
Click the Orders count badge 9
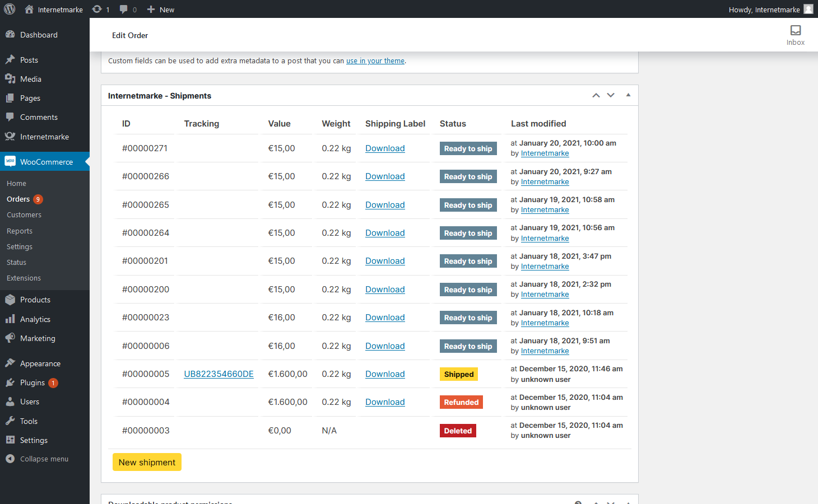[x=38, y=199]
